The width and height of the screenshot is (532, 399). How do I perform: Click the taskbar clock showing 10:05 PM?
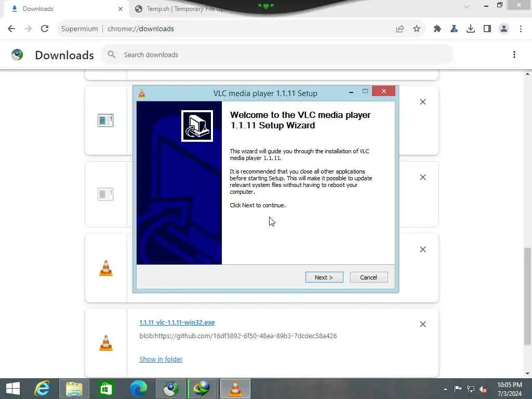[509, 389]
